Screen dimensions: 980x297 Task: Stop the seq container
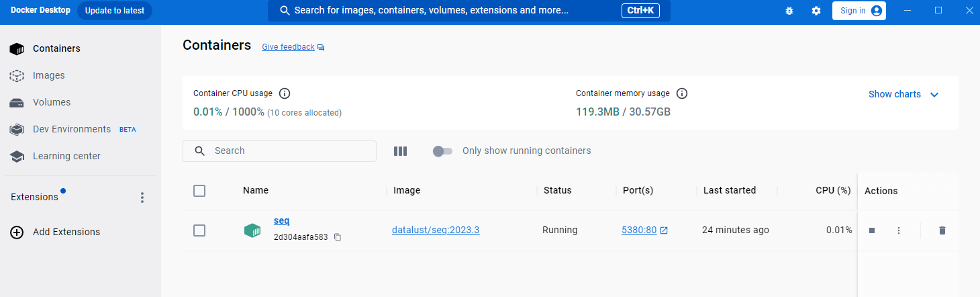click(872, 230)
